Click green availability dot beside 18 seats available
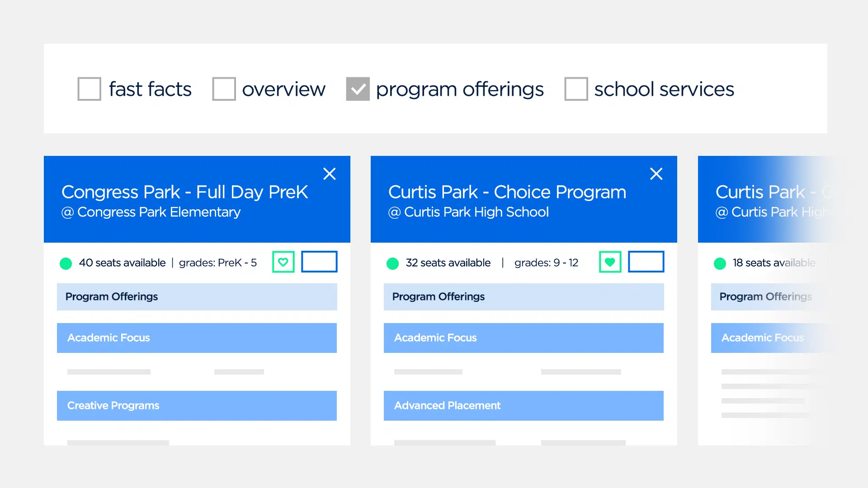Viewport: 868px width, 488px height. click(720, 263)
